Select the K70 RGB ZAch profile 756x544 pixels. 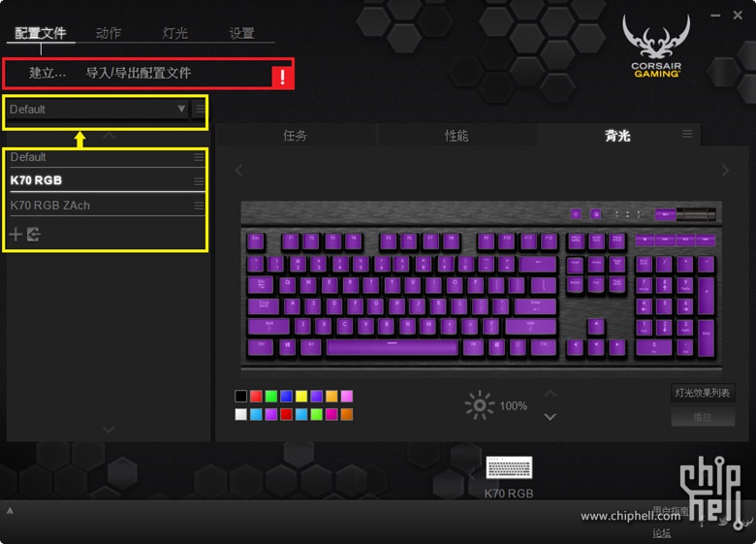(50, 206)
